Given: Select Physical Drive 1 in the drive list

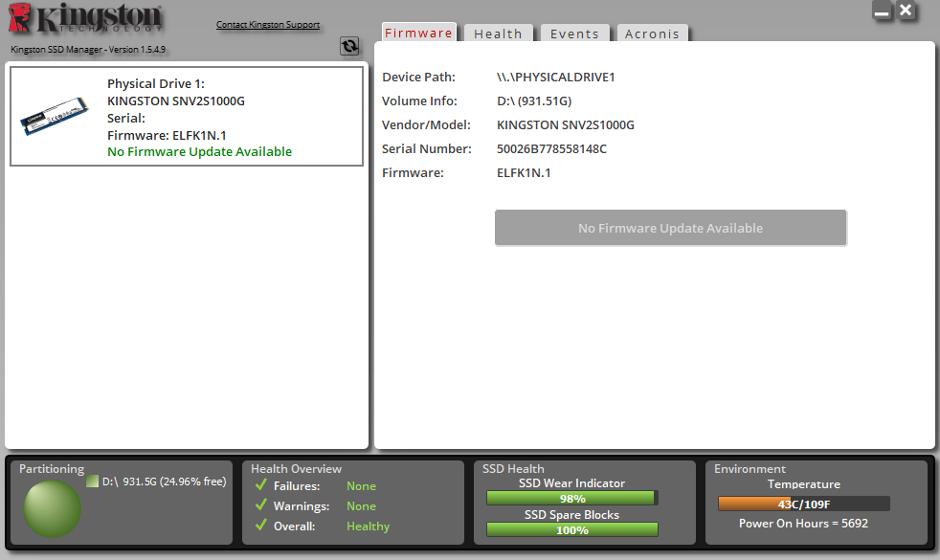Looking at the screenshot, I should pyautogui.click(x=187, y=116).
